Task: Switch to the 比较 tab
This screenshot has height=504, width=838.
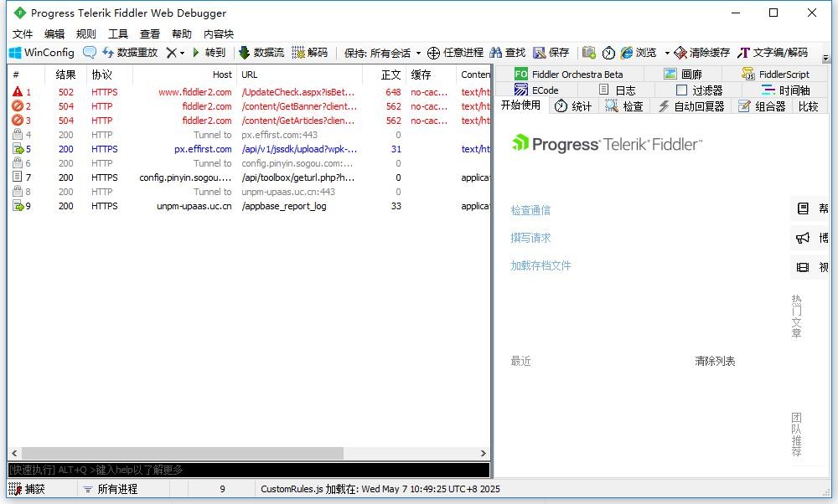Action: (809, 106)
